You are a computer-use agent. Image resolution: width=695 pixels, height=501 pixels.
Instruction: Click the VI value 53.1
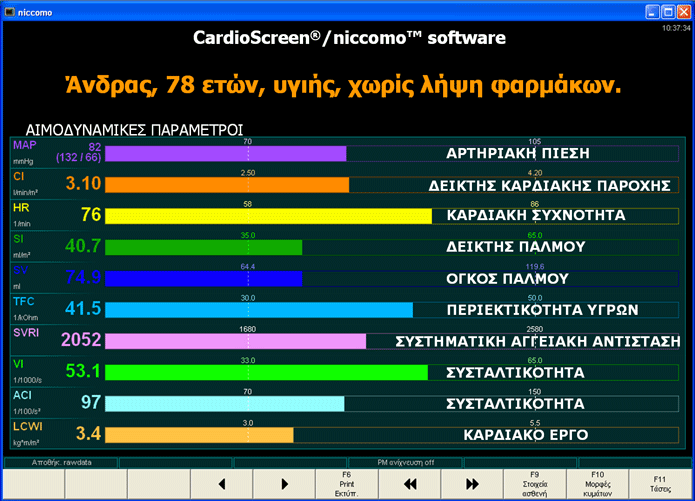83,371
